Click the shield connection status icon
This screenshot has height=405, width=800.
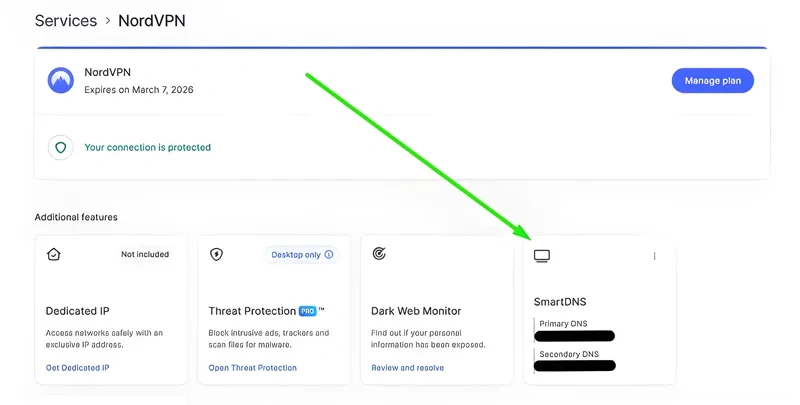coord(61,147)
